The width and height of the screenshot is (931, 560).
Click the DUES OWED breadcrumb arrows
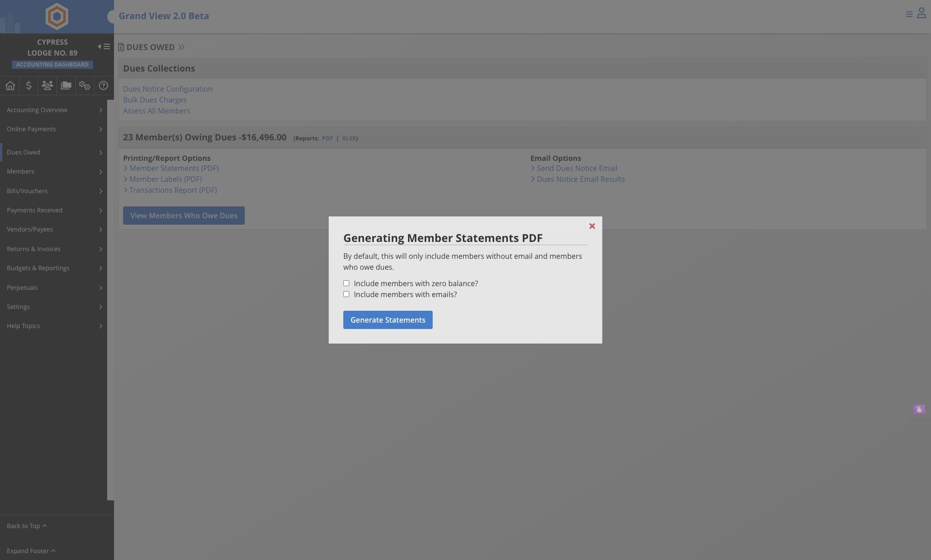pyautogui.click(x=181, y=47)
